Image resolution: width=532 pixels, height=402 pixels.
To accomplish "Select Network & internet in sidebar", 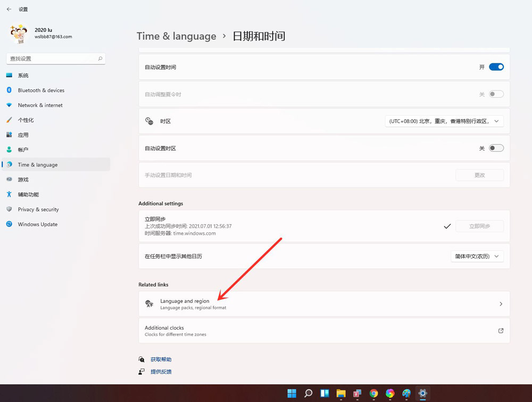I will (x=40, y=105).
